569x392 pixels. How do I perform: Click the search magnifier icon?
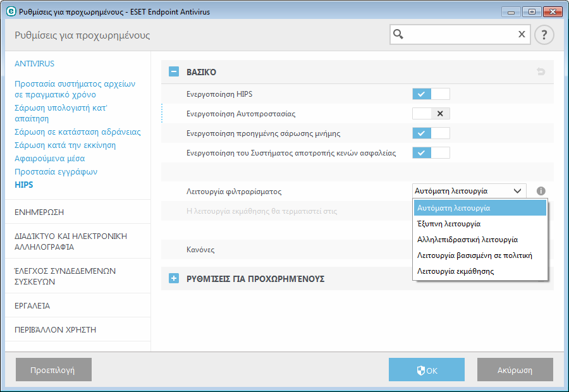click(398, 34)
